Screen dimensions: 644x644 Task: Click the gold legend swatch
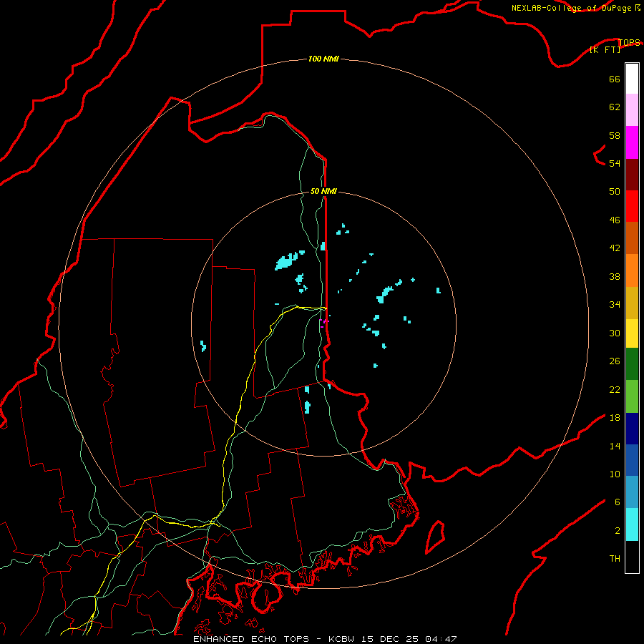tap(632, 303)
